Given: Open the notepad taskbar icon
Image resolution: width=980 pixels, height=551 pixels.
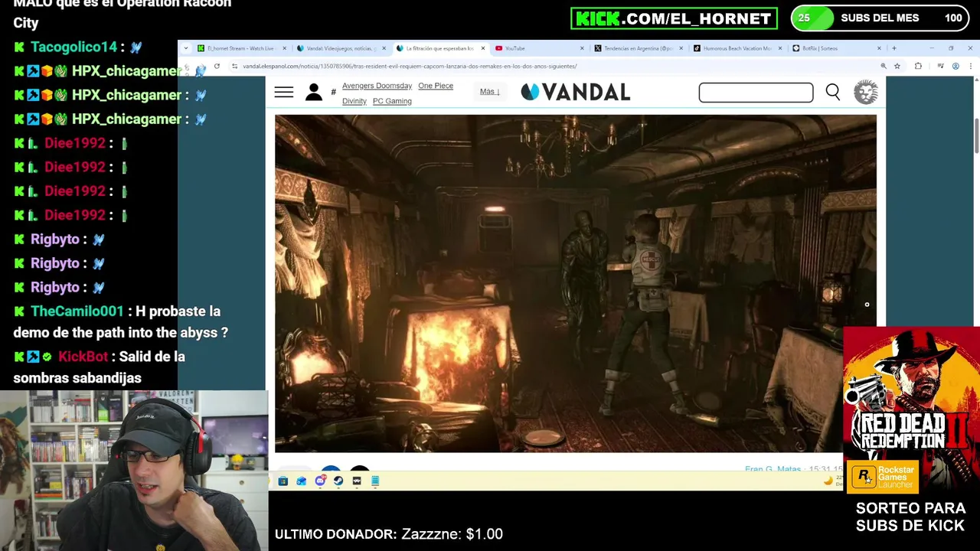Looking at the screenshot, I should 375,481.
